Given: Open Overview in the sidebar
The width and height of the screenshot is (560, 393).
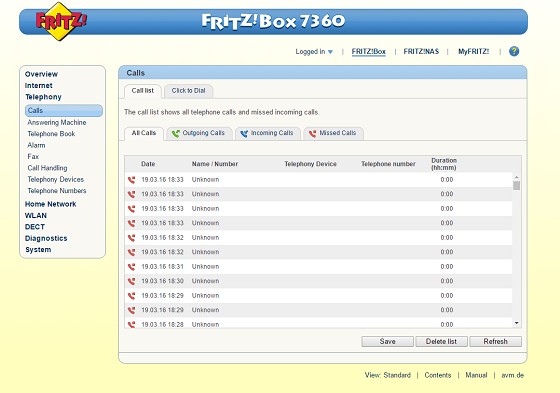Looking at the screenshot, I should (41, 74).
